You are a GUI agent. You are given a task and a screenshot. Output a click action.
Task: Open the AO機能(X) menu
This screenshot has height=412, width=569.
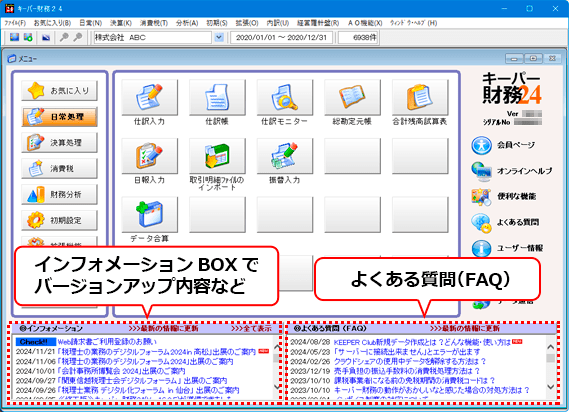click(365, 23)
